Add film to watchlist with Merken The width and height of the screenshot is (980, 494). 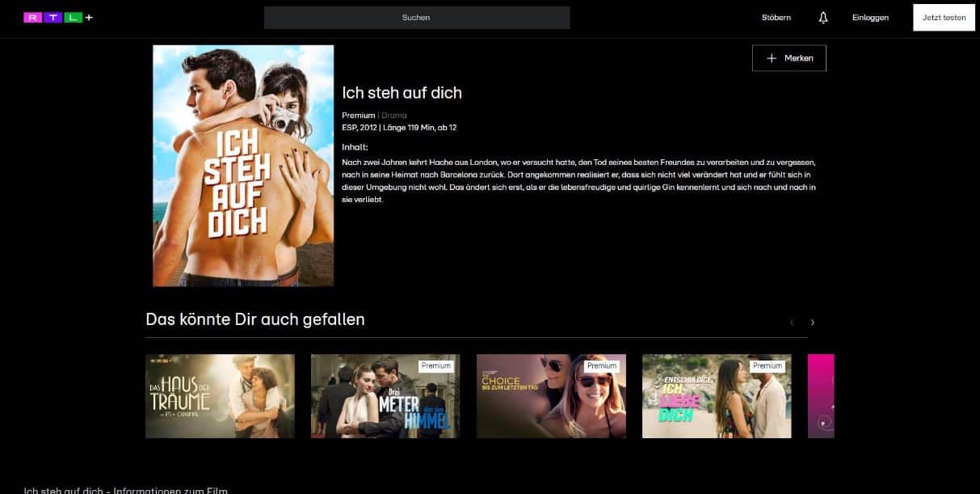pos(789,58)
